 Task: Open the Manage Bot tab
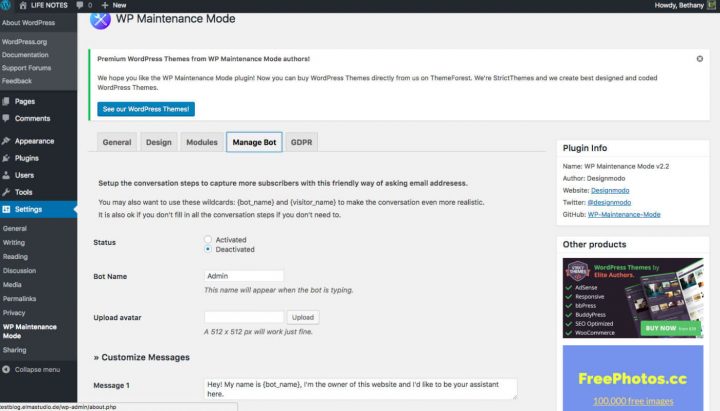point(254,142)
